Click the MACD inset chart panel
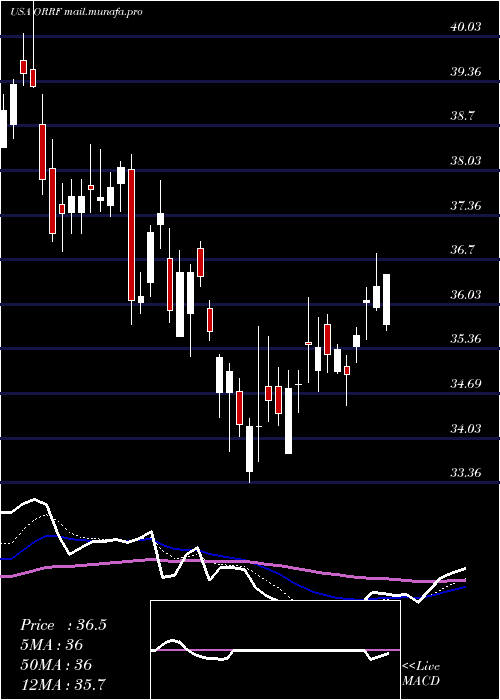Screen dimensions: 500x700 275,650
